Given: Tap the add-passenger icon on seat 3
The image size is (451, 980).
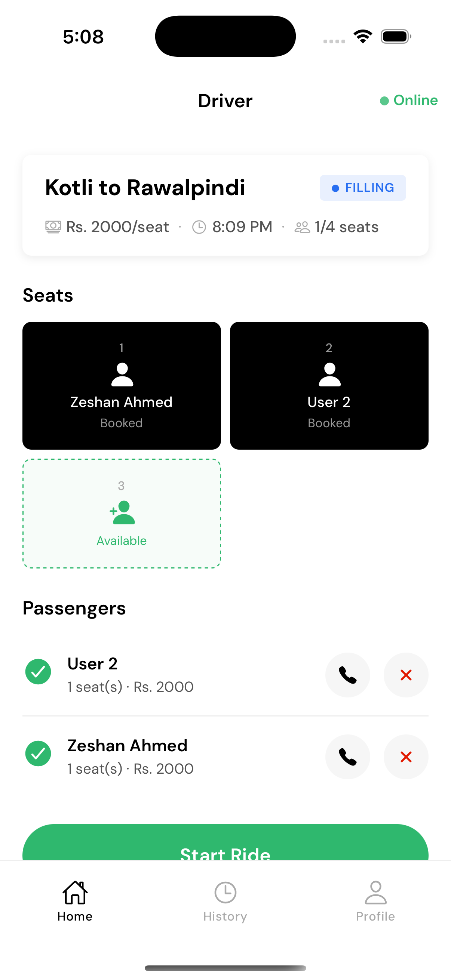Looking at the screenshot, I should coord(122,512).
